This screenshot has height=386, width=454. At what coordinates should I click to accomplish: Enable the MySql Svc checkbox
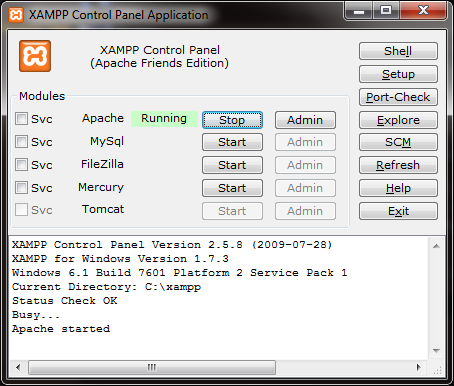[x=21, y=142]
